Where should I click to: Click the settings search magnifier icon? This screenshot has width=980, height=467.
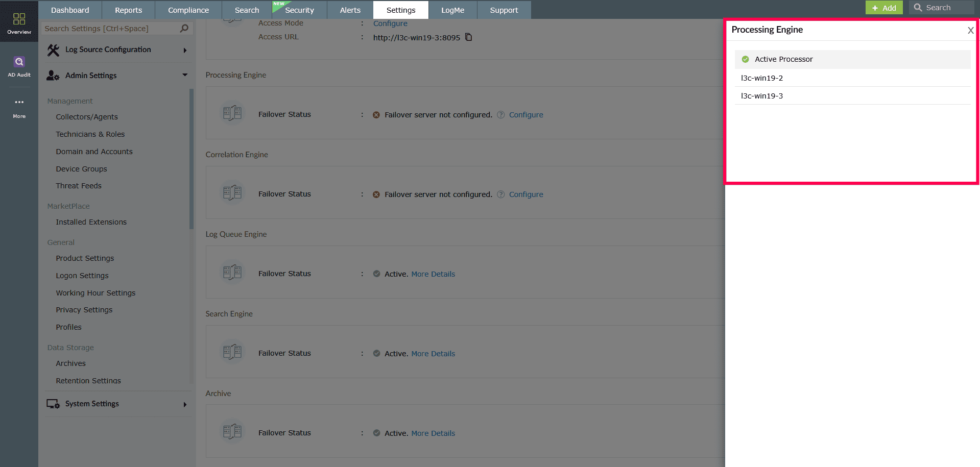point(184,29)
